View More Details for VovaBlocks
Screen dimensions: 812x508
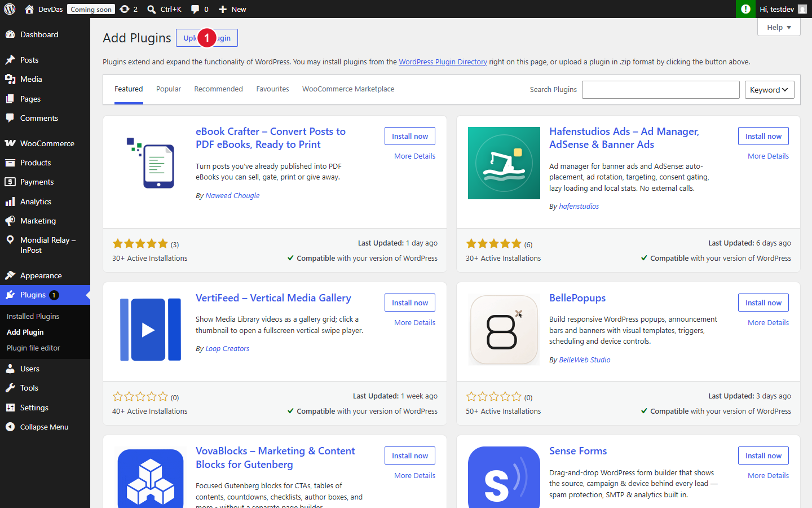point(414,475)
